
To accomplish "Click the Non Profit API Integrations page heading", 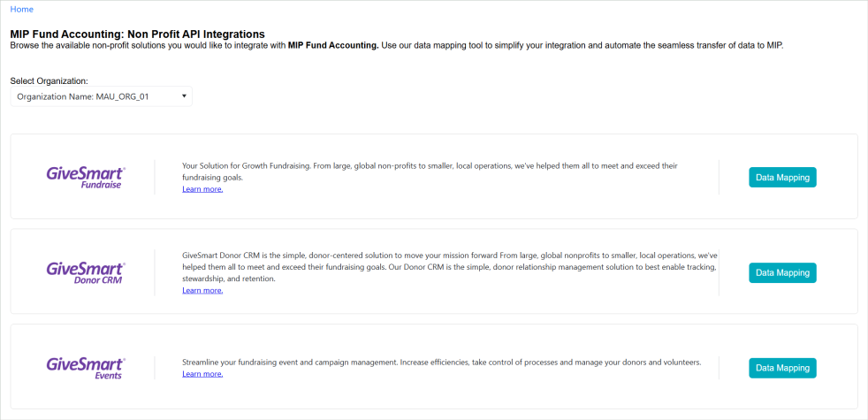I will [x=137, y=34].
